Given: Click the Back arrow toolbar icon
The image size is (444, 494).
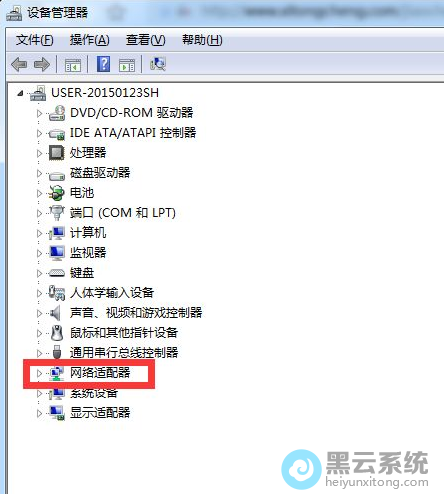Looking at the screenshot, I should click(19, 64).
